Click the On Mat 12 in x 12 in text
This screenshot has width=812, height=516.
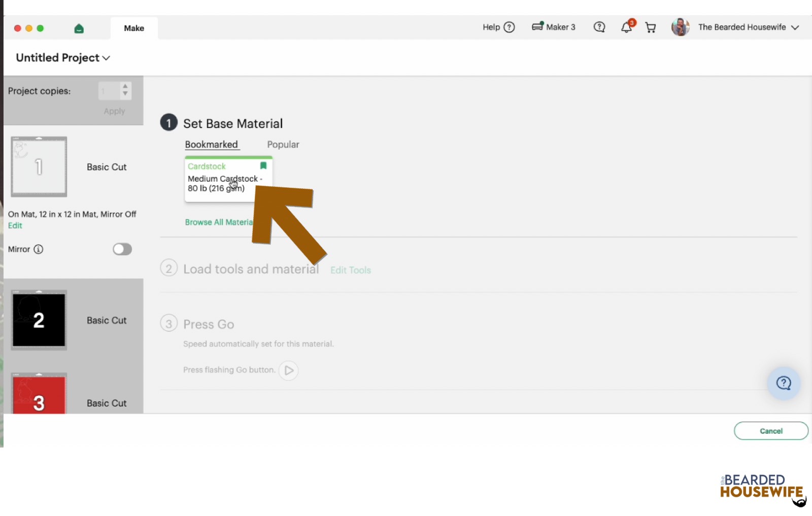(x=72, y=214)
